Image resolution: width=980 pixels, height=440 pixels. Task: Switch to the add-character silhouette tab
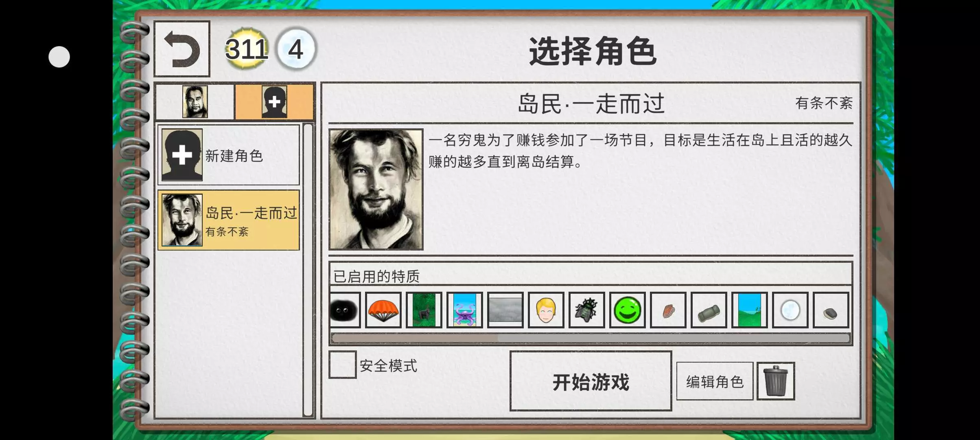coord(274,101)
